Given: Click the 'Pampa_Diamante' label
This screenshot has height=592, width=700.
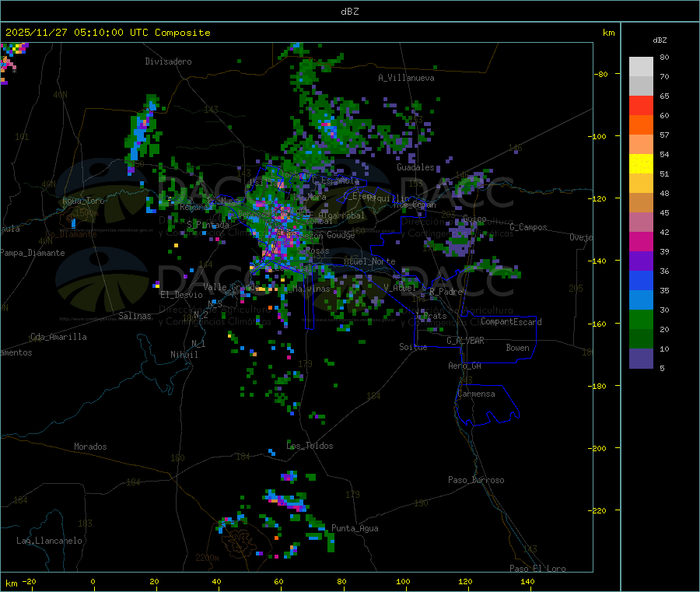Looking at the screenshot, I should click(33, 253).
